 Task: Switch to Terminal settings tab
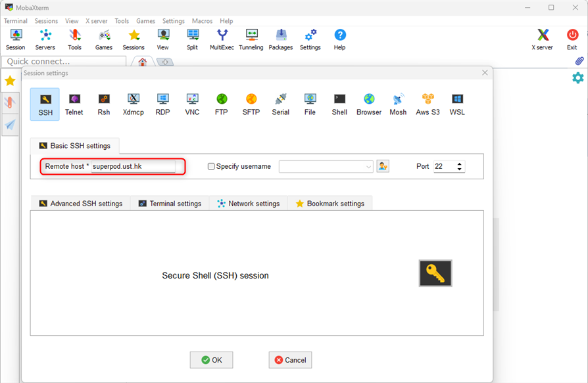(170, 203)
